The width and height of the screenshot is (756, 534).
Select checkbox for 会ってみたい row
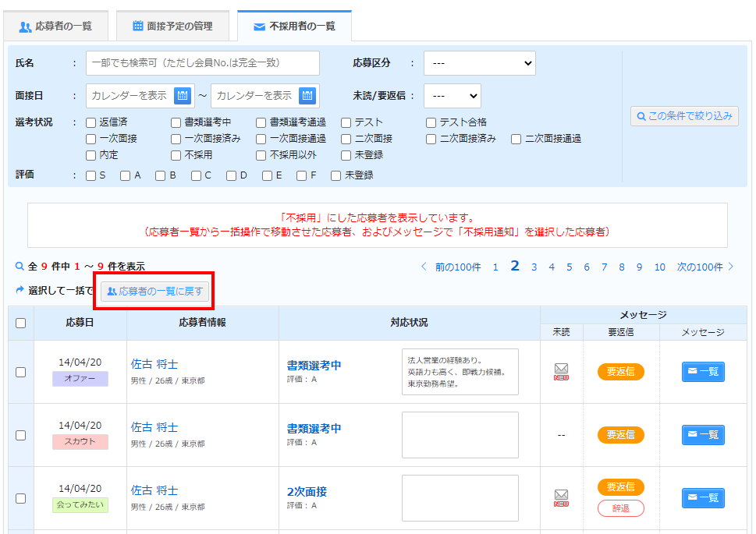(21, 498)
